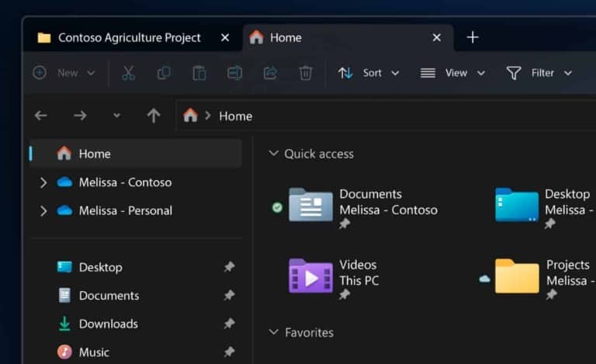Collapse the Favorites section
Viewport: 596px width, 364px height.
(x=273, y=331)
